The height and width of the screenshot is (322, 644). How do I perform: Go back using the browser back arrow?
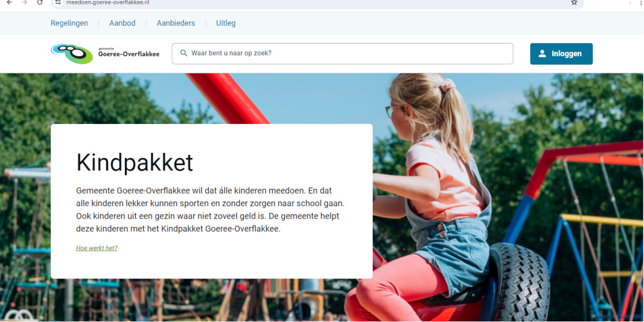9,3
